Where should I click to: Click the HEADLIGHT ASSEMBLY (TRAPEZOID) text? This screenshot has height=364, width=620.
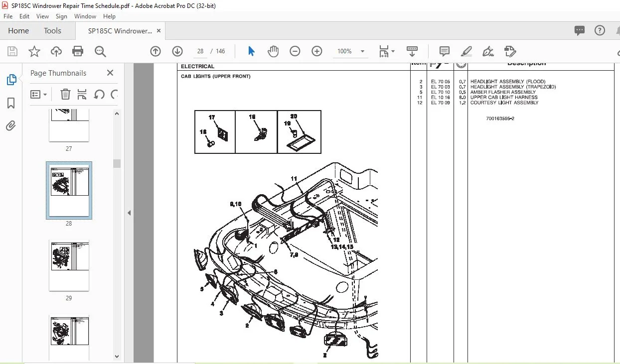513,87
